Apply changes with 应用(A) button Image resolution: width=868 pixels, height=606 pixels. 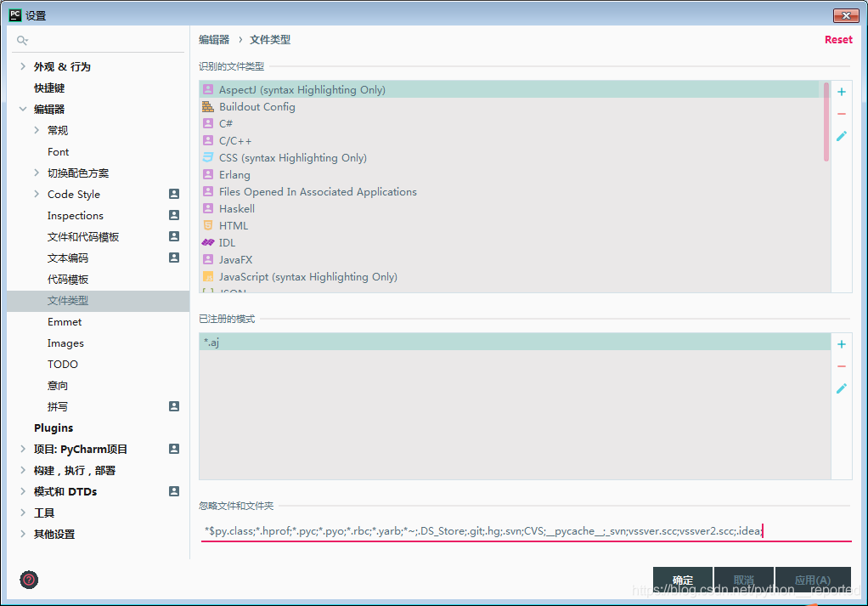813,580
